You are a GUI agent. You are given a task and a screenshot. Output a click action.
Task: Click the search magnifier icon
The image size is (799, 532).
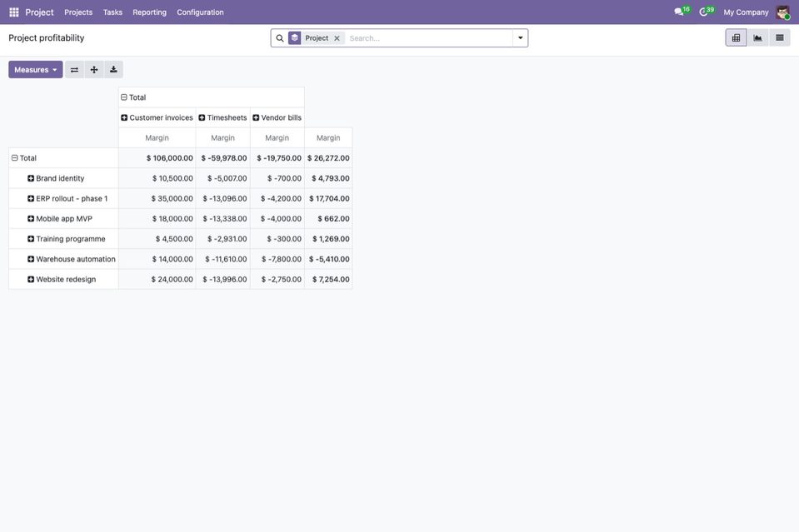[280, 38]
